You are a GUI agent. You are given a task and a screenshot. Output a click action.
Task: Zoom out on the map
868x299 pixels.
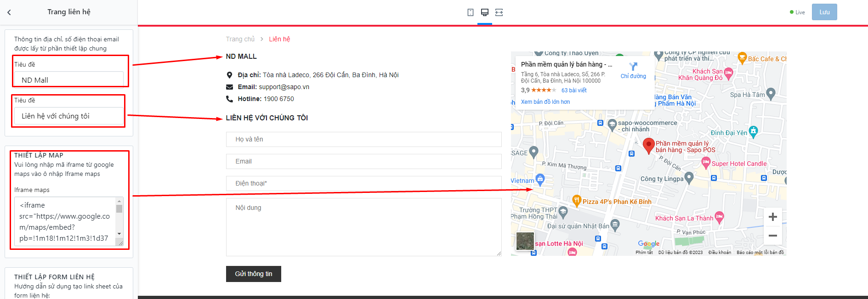click(x=772, y=236)
